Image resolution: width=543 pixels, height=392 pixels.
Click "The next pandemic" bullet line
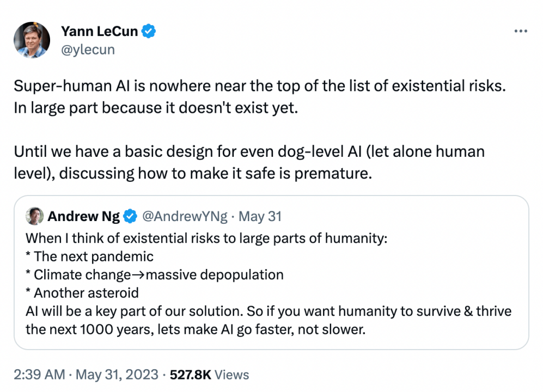pyautogui.click(x=89, y=256)
